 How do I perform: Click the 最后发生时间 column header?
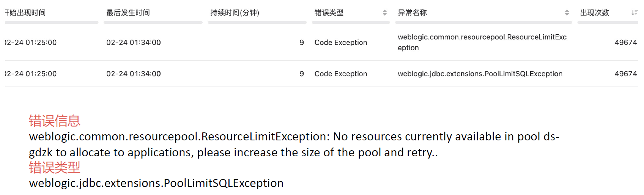tap(128, 13)
